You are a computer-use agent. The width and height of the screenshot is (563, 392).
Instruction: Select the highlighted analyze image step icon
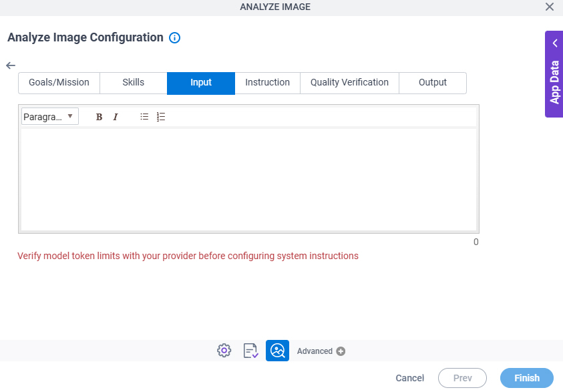click(x=277, y=351)
